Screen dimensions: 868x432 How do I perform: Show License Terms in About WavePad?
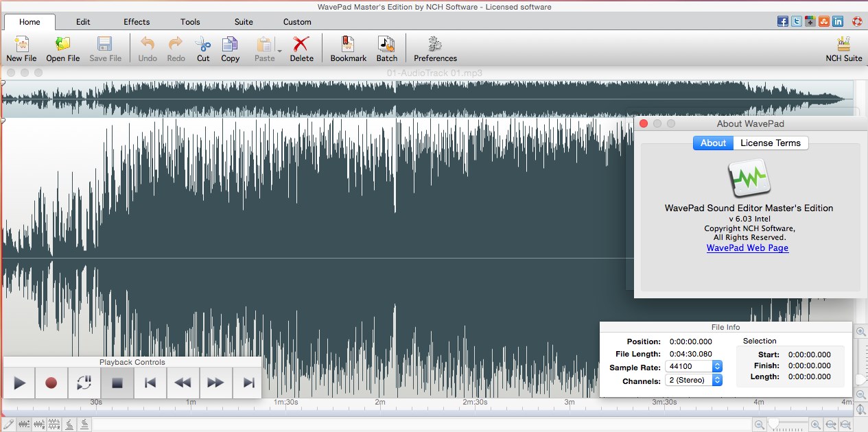pyautogui.click(x=771, y=143)
